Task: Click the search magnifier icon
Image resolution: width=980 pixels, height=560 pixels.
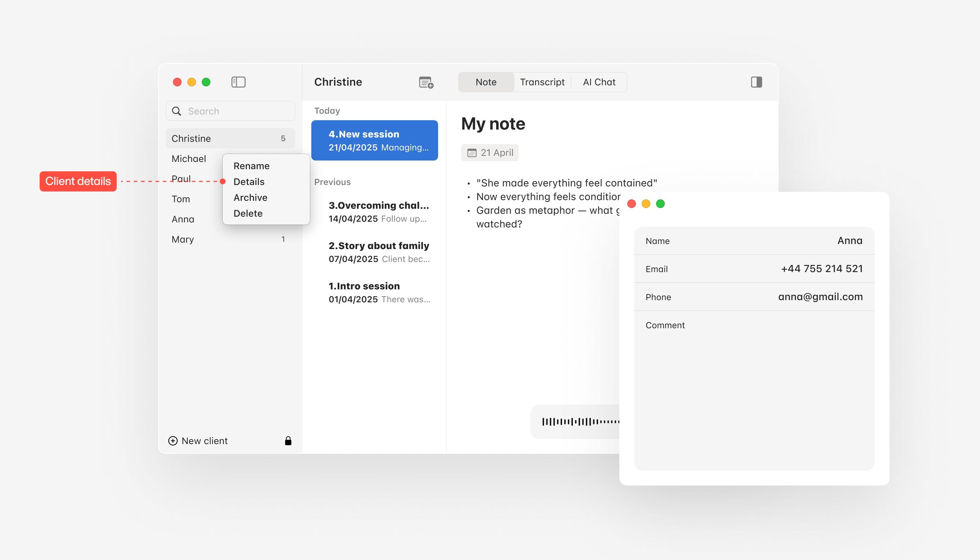Action: point(177,111)
